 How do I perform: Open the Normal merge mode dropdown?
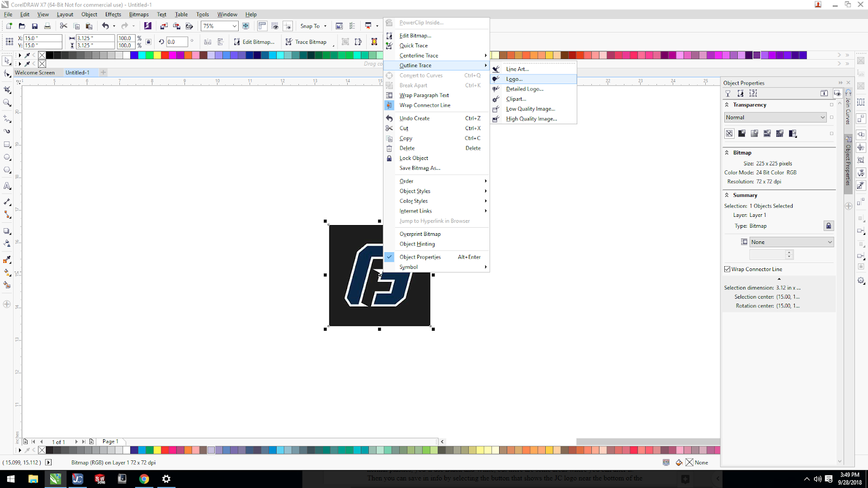[x=775, y=117]
